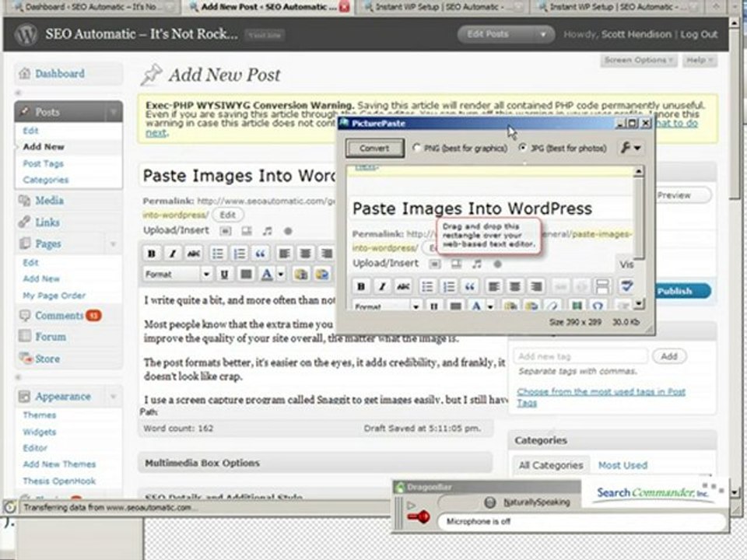747x560 pixels.
Task: Click the Convert button in PicturePaste
Action: pos(374,148)
